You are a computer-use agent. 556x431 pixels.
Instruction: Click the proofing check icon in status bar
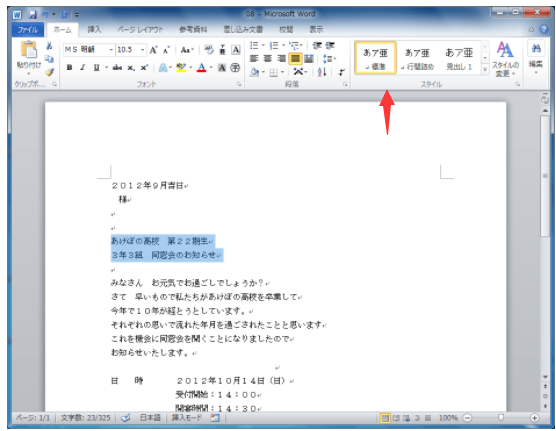pyautogui.click(x=126, y=418)
